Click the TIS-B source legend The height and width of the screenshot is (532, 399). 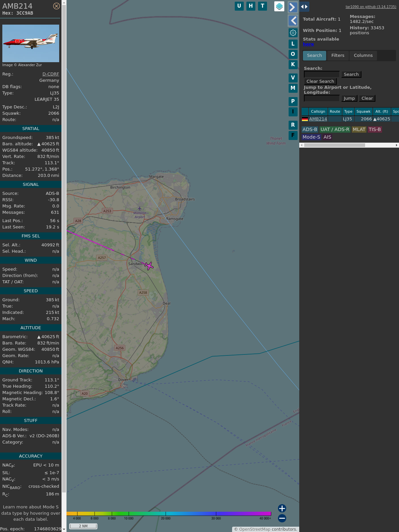tap(375, 130)
